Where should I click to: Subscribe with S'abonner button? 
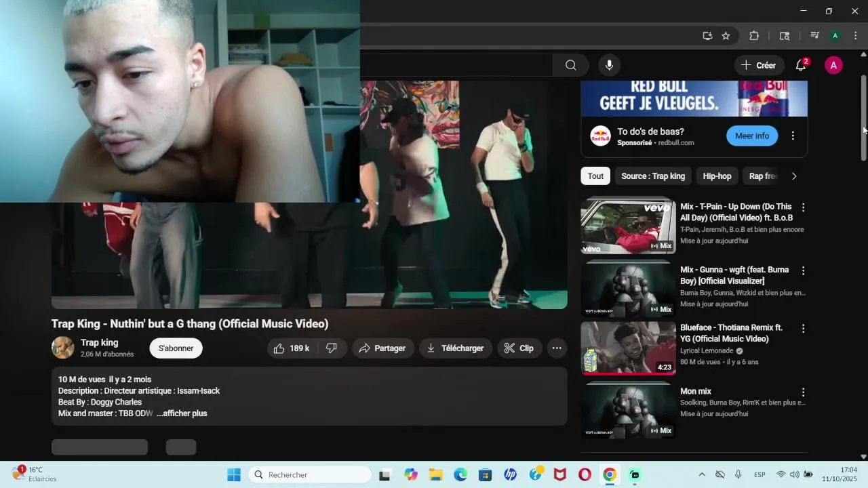pos(176,348)
